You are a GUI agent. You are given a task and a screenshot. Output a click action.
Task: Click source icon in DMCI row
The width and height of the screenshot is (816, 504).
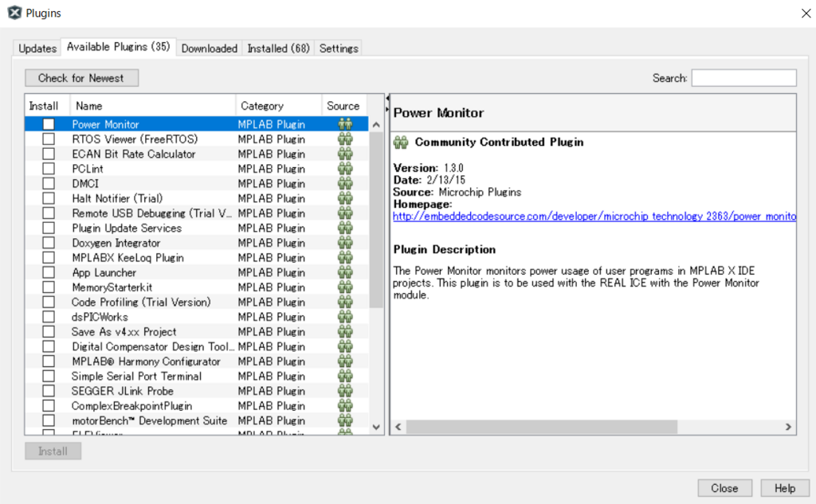click(345, 184)
